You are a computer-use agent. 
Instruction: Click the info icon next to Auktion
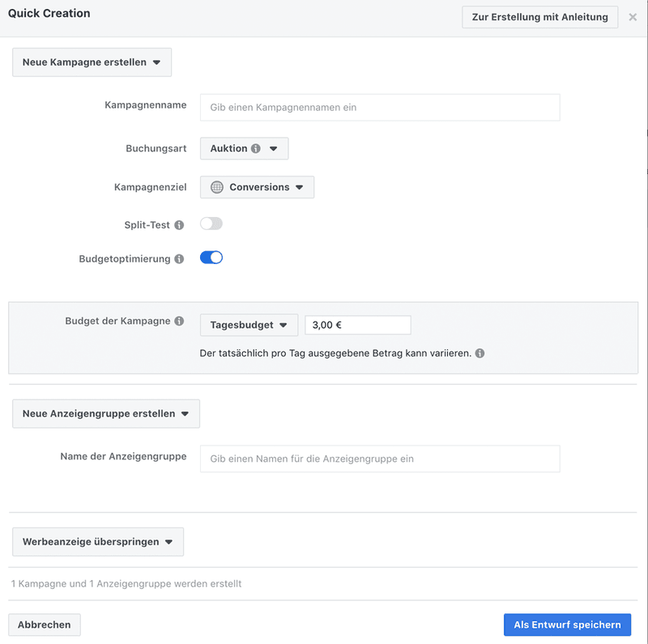tap(256, 148)
